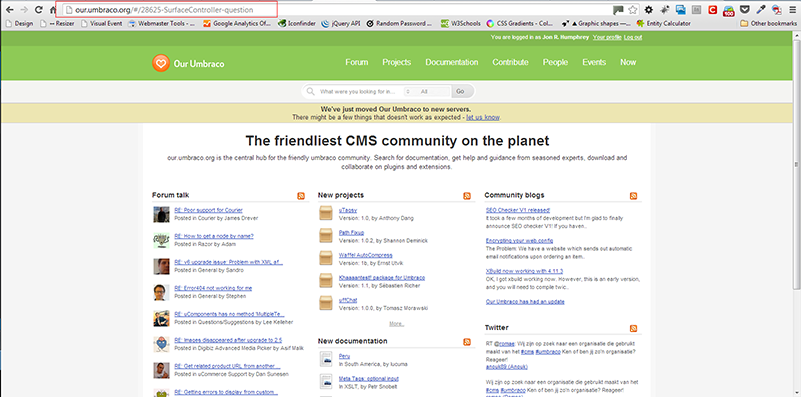Image resolution: width=801 pixels, height=397 pixels.
Task: Click the document icon beside Peru
Action: (326, 359)
